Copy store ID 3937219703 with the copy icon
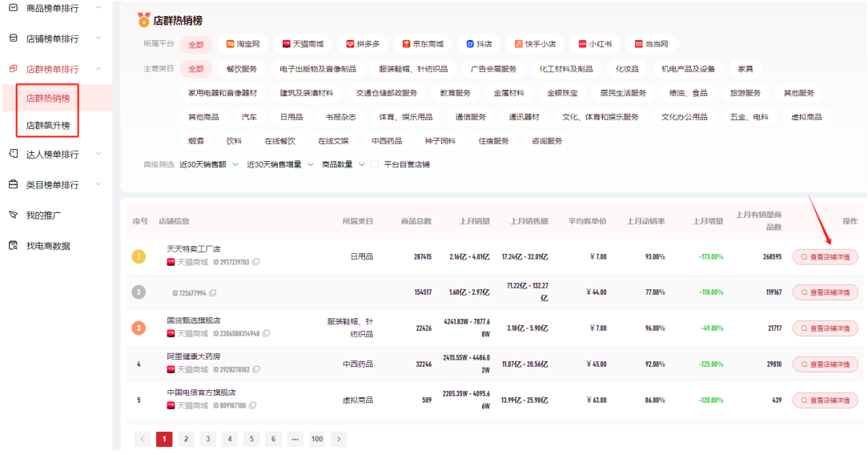868x455 pixels. [x=255, y=262]
